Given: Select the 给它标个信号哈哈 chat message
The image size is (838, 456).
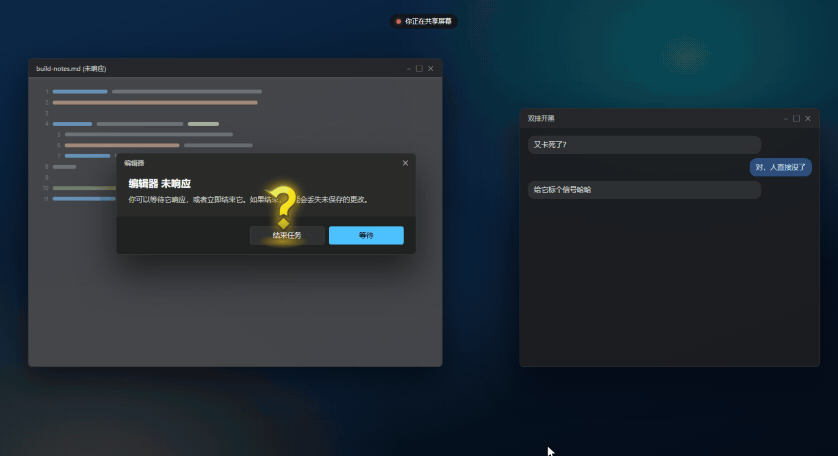Looking at the screenshot, I should pyautogui.click(x=644, y=190).
